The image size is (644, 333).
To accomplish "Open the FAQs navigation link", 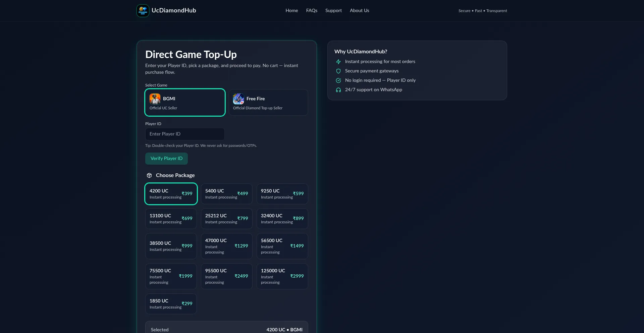I will 312,11.
